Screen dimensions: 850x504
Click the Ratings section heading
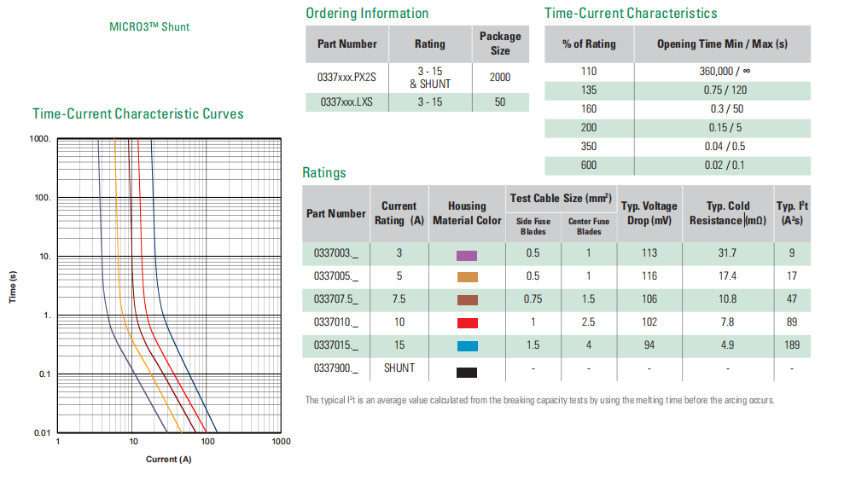point(324,172)
